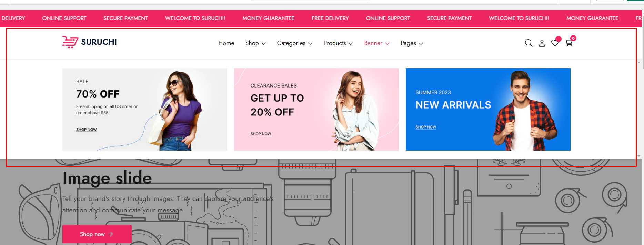Click the page vertical scrollbar
Image resolution: width=644 pixels, height=245 pixels.
639,109
